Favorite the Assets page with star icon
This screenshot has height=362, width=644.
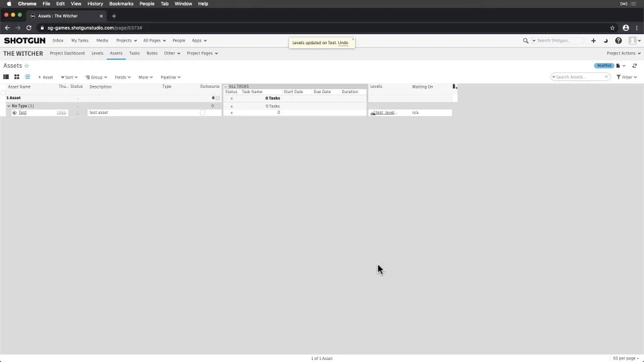(27, 66)
